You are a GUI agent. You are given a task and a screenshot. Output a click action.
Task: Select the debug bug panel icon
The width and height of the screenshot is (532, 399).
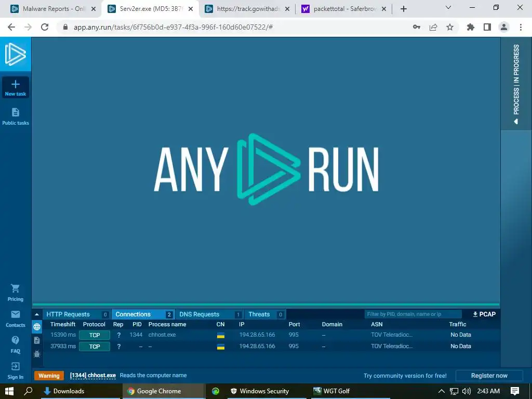pyautogui.click(x=37, y=354)
